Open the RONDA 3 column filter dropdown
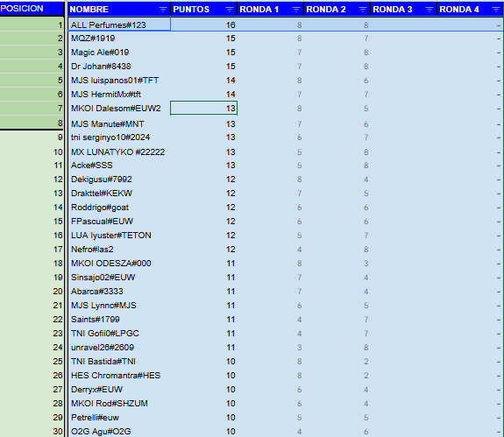504x437 pixels. point(429,10)
